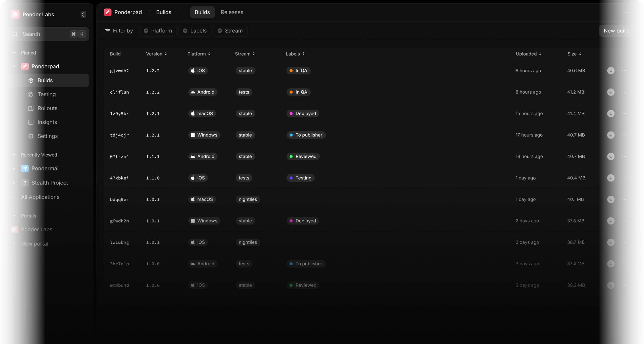Download build gjvwdh2 via its download icon
The height and width of the screenshot is (344, 644).
point(611,71)
